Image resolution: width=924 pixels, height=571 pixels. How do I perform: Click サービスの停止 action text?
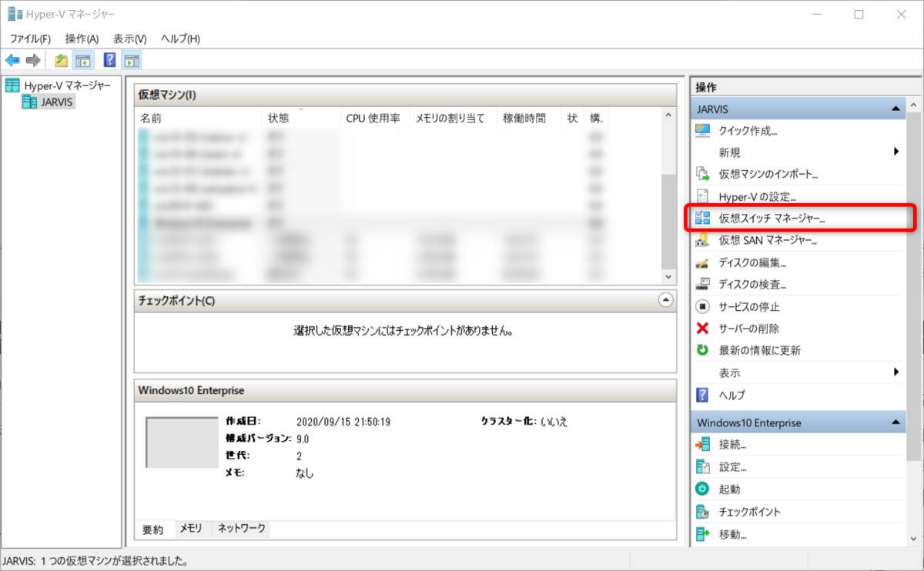749,307
